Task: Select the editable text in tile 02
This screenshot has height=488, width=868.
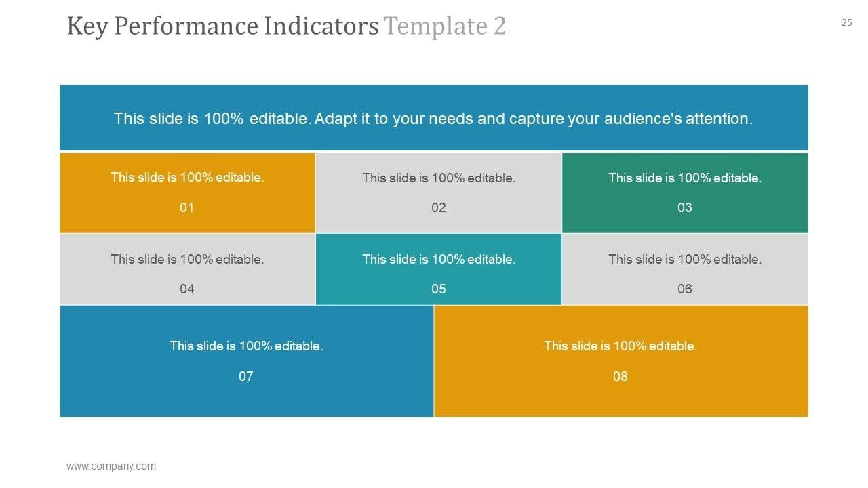Action: pyautogui.click(x=439, y=178)
